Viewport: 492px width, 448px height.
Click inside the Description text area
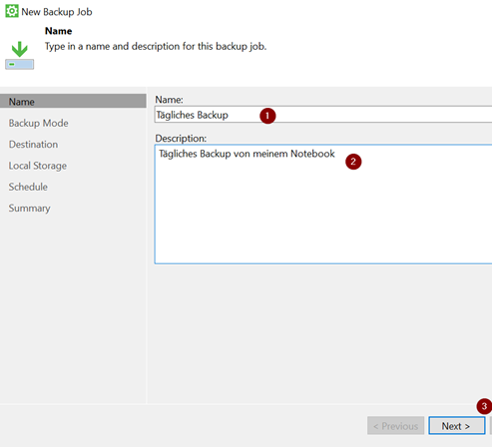pyautogui.click(x=323, y=205)
